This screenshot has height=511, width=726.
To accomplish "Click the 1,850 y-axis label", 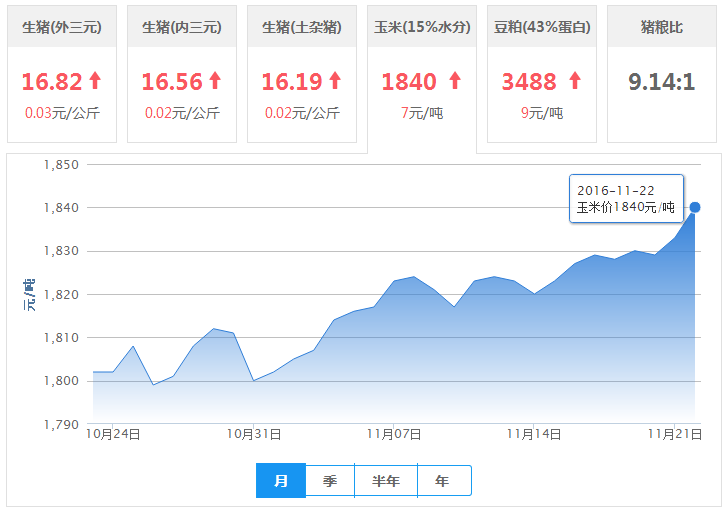I will [61, 164].
